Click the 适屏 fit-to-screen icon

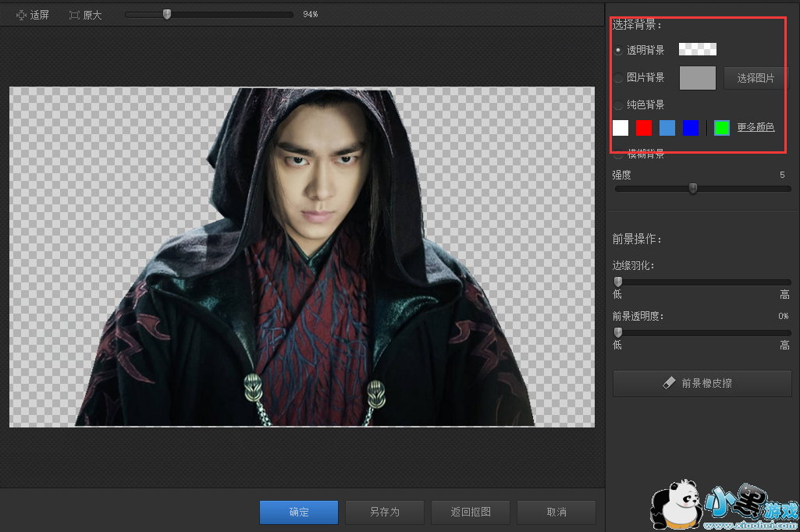[22, 15]
